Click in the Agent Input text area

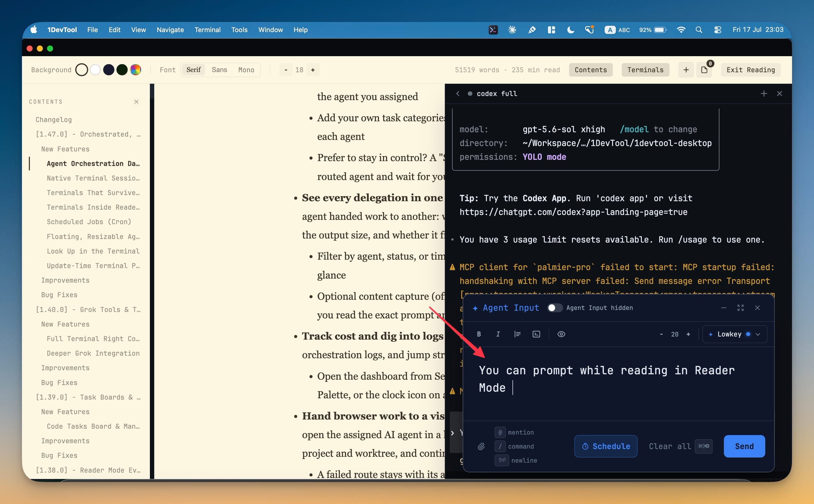pos(618,383)
